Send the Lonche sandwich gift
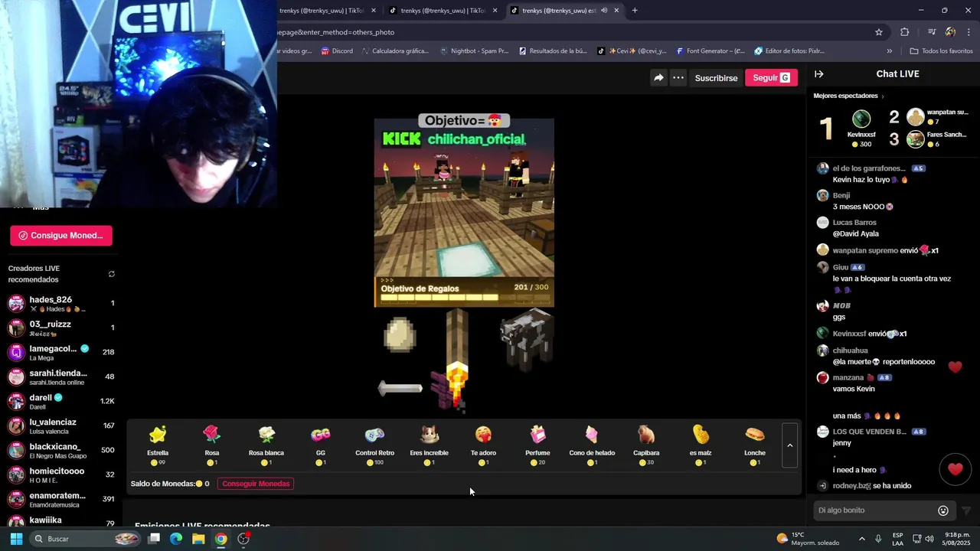 tap(755, 445)
